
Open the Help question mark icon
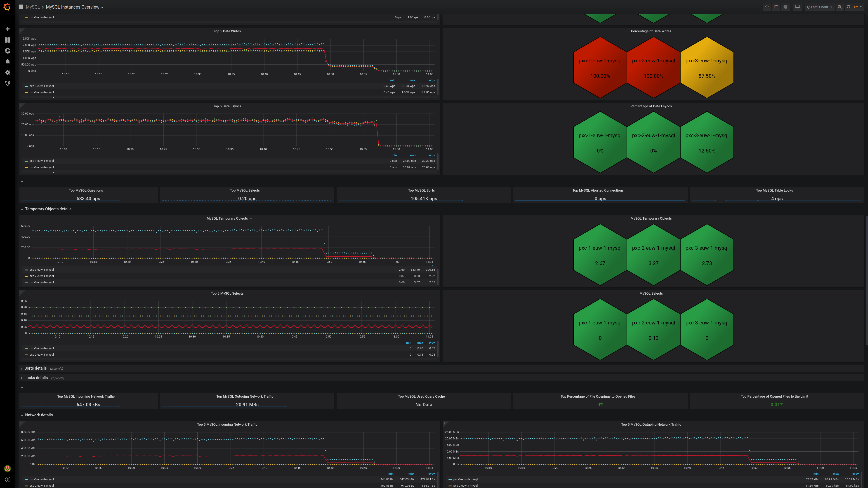click(7, 479)
